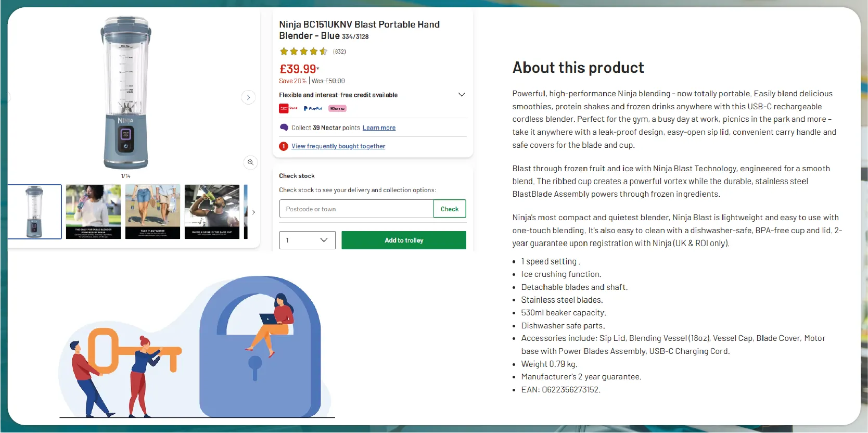Expand the flexible credit options chevron
Viewport: 868px width, 433px height.
click(462, 95)
